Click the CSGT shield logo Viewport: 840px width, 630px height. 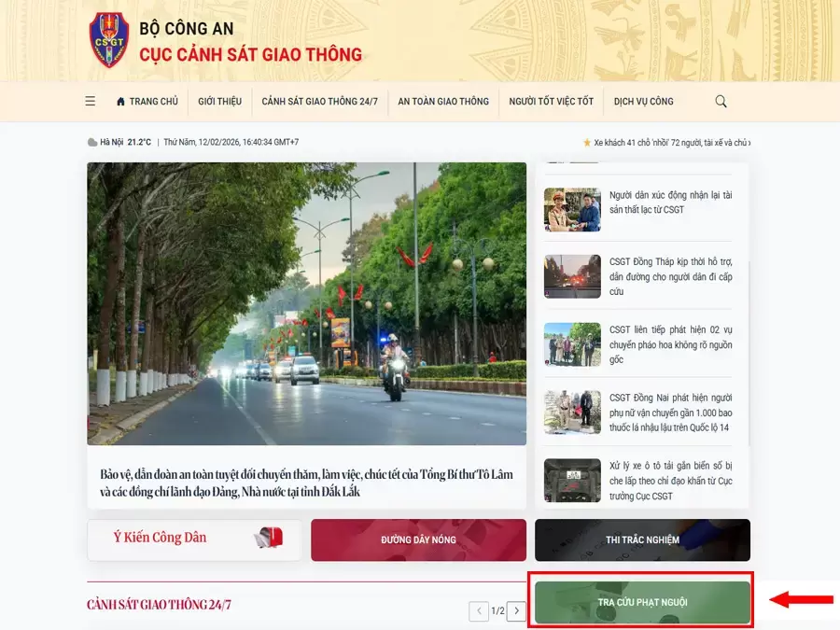(109, 38)
